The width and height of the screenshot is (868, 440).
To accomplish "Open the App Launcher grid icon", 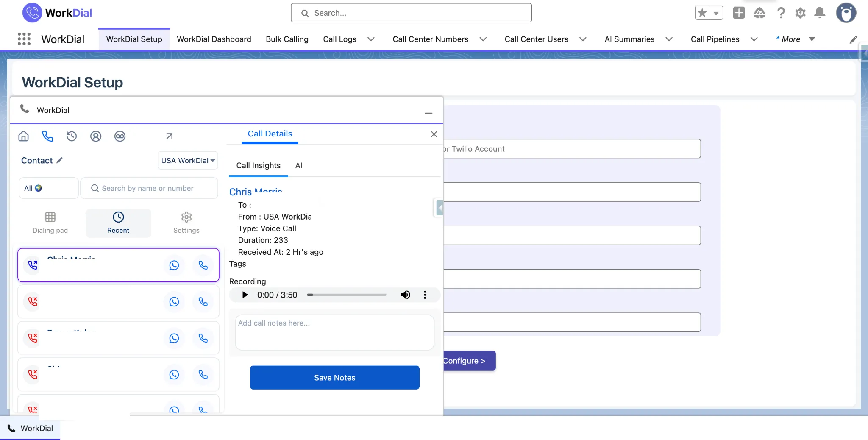I will pyautogui.click(x=24, y=39).
